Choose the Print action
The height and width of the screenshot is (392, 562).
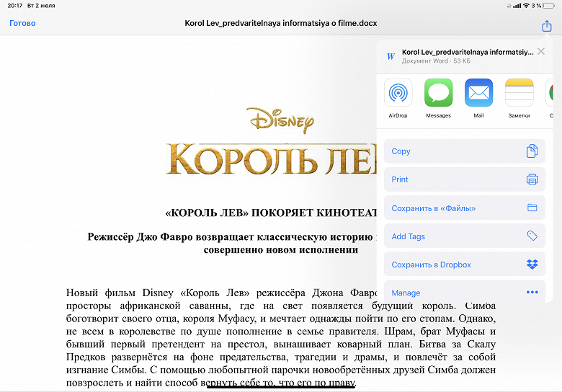(x=465, y=179)
